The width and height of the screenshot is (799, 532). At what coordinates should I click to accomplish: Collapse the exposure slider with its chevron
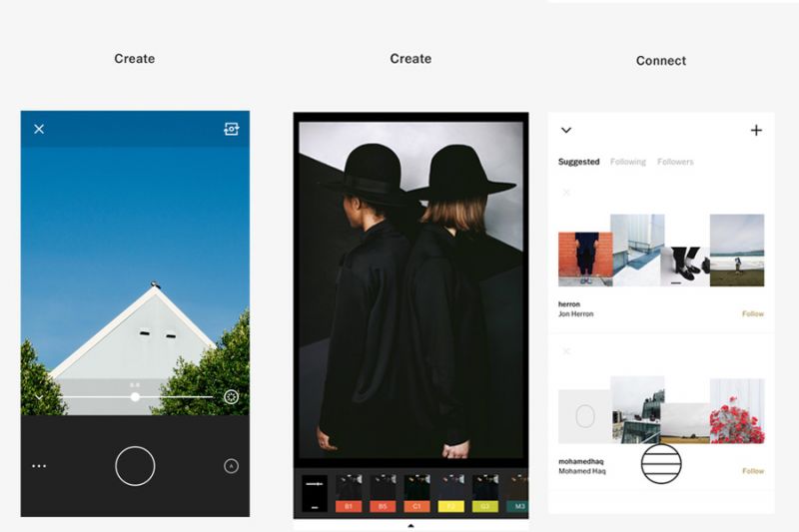coord(38,397)
